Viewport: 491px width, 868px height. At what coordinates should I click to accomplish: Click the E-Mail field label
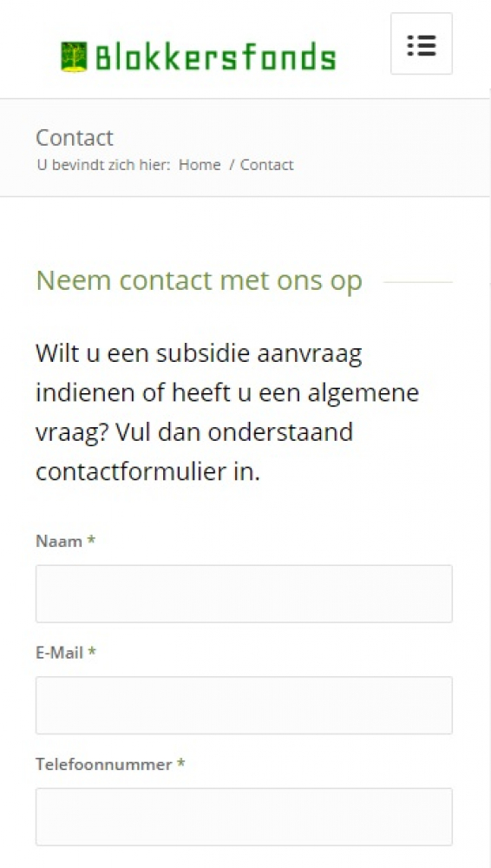pos(59,653)
